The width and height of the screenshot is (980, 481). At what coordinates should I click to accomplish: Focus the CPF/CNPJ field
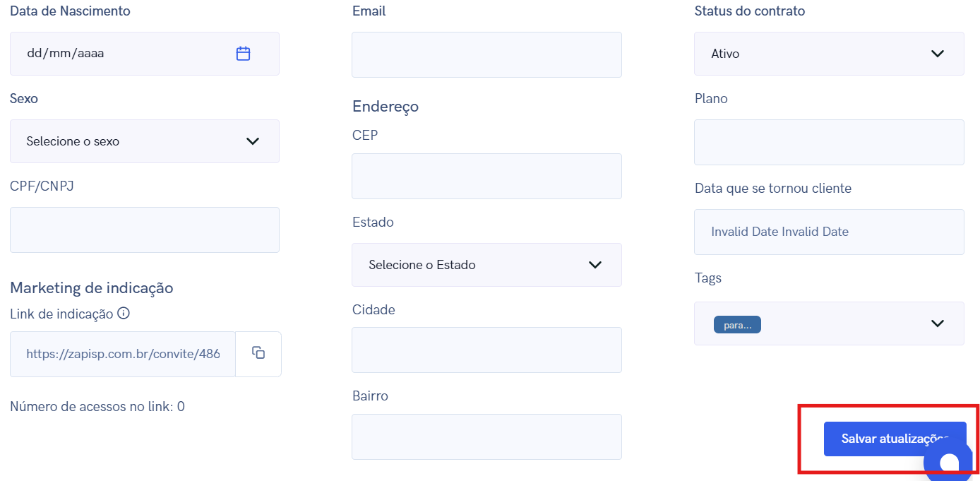coord(144,230)
